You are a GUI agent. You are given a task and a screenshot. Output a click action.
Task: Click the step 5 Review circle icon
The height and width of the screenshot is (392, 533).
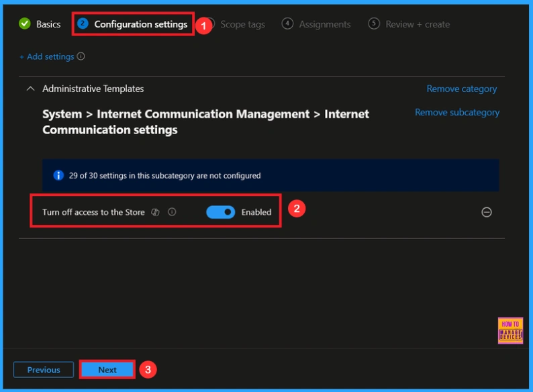374,23
